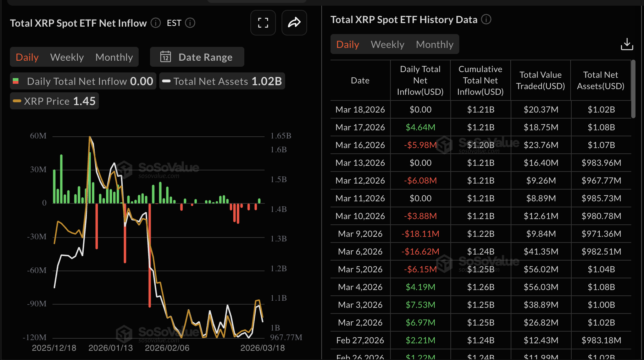
Task: Click info icon next to EST
Action: [x=190, y=23]
